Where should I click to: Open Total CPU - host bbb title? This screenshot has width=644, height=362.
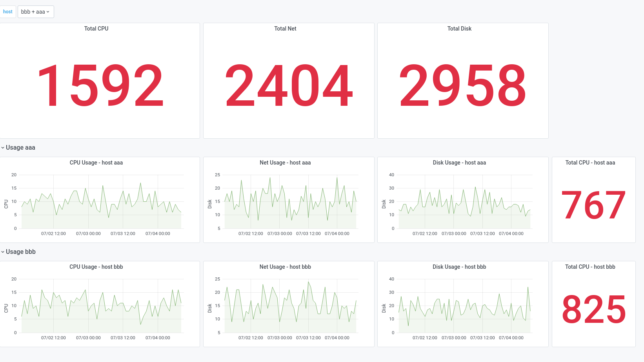590,267
